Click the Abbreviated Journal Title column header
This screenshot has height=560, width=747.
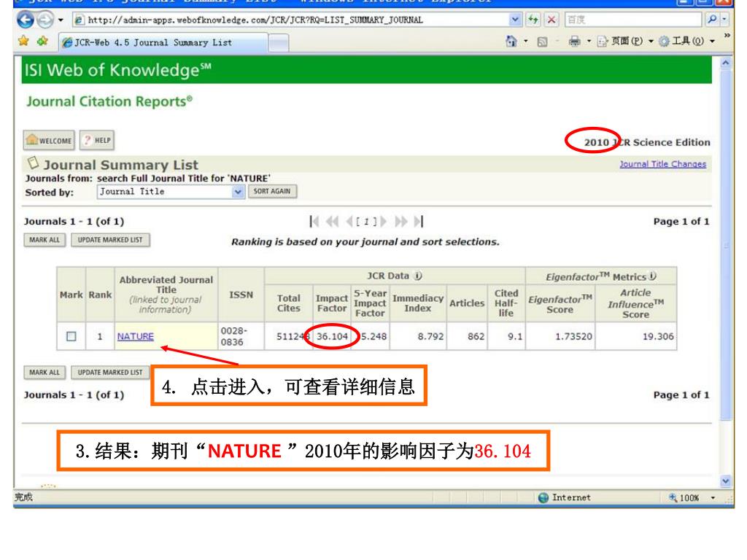166,295
